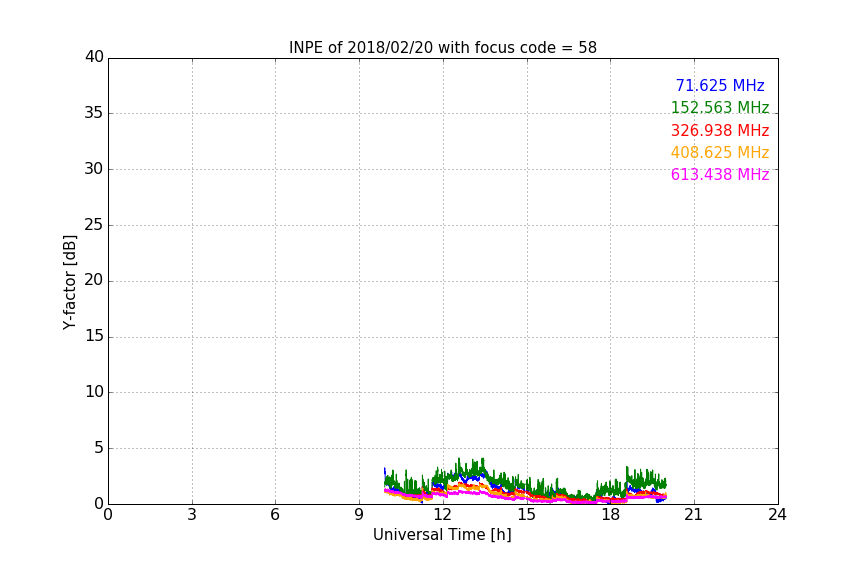Screen dimensions: 864x576
Task: Click the y-axis tick value 10
Action: pos(94,392)
